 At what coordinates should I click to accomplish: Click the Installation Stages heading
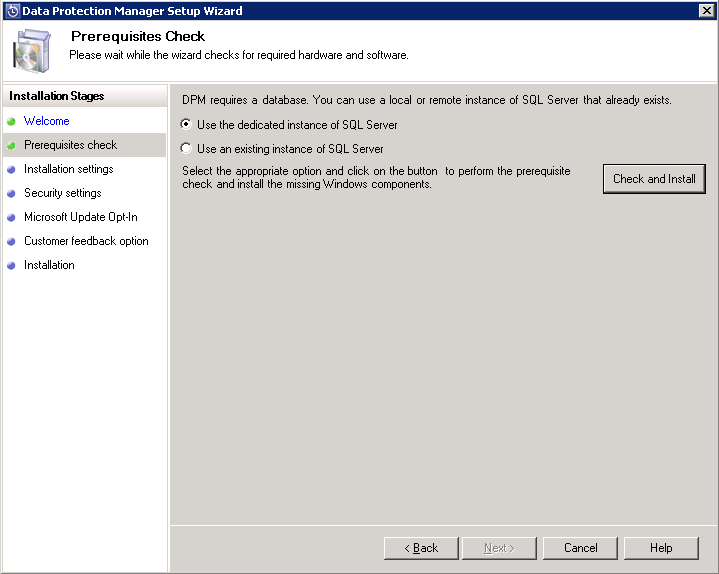(56, 96)
